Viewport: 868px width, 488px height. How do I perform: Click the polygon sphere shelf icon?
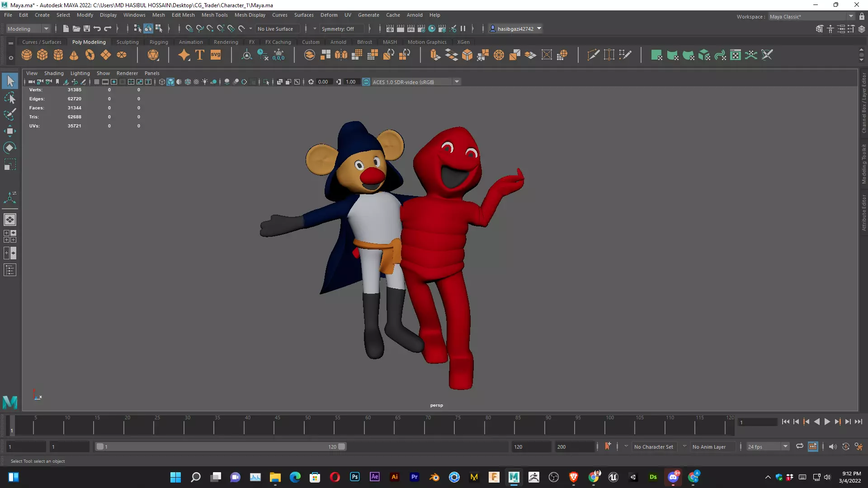[27, 55]
